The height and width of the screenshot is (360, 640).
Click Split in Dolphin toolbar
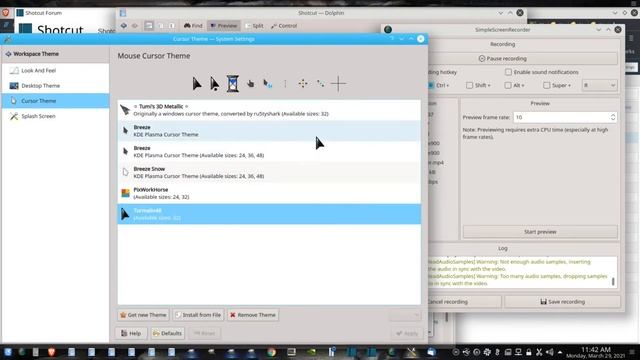pos(254,26)
